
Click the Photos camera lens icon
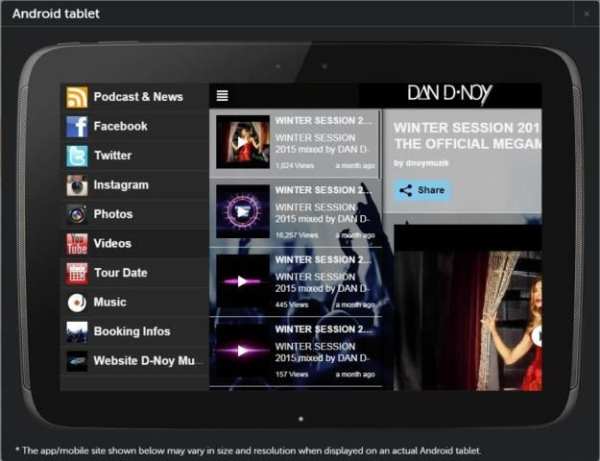tap(77, 214)
